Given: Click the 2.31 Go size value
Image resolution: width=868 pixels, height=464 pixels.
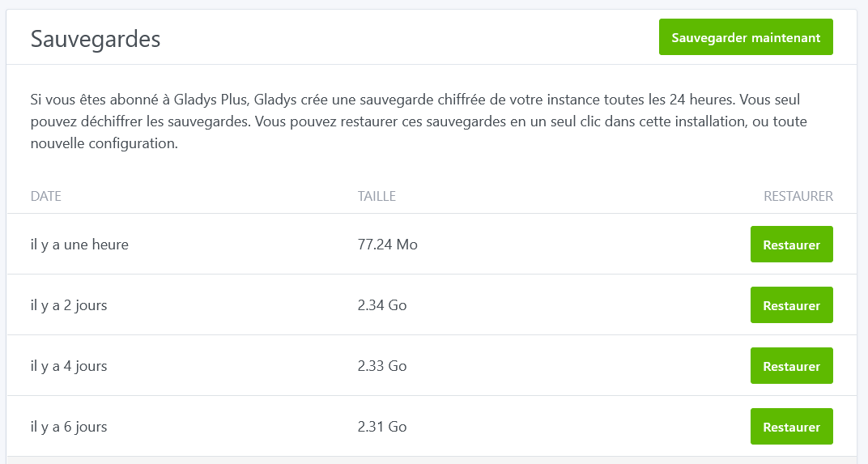Looking at the screenshot, I should pos(382,427).
